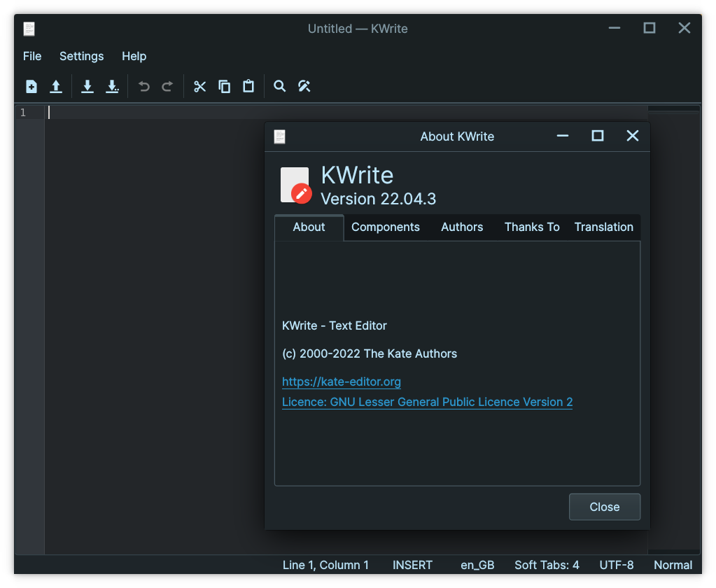Open the https://kate-editor.org link
The image size is (716, 588).
(x=342, y=381)
